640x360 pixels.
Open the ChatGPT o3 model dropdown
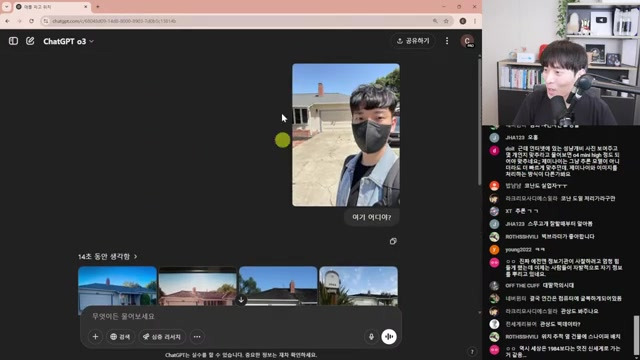(69, 41)
